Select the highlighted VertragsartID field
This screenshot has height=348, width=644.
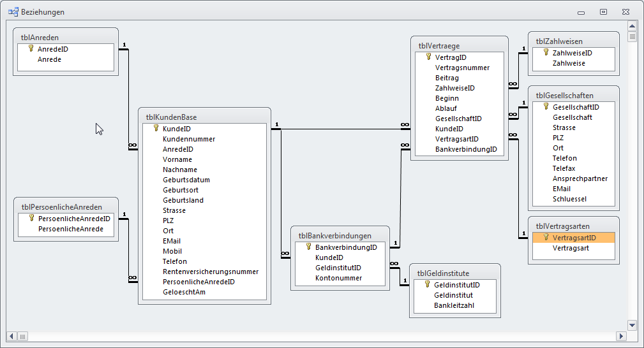pos(574,238)
